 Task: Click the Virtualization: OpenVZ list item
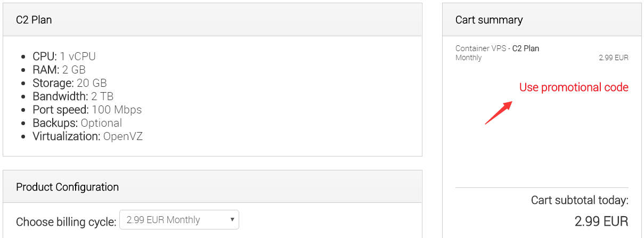coord(87,136)
